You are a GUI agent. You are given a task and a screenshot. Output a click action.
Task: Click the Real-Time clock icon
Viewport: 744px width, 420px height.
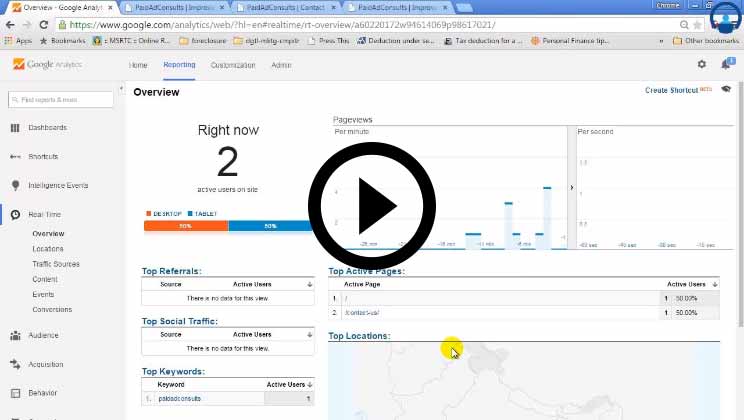pyautogui.click(x=15, y=214)
